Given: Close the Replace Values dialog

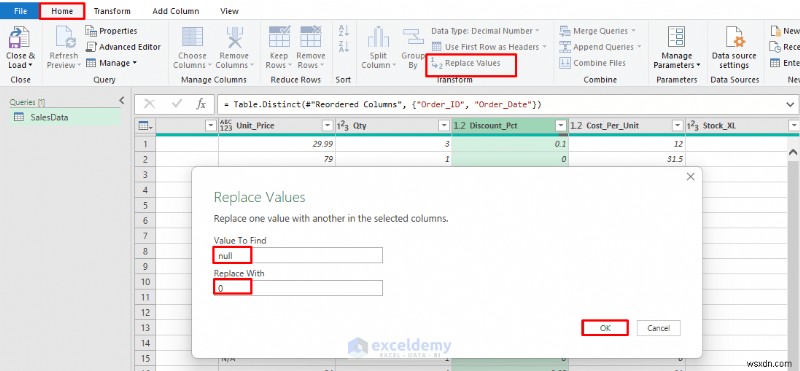Looking at the screenshot, I should (690, 177).
